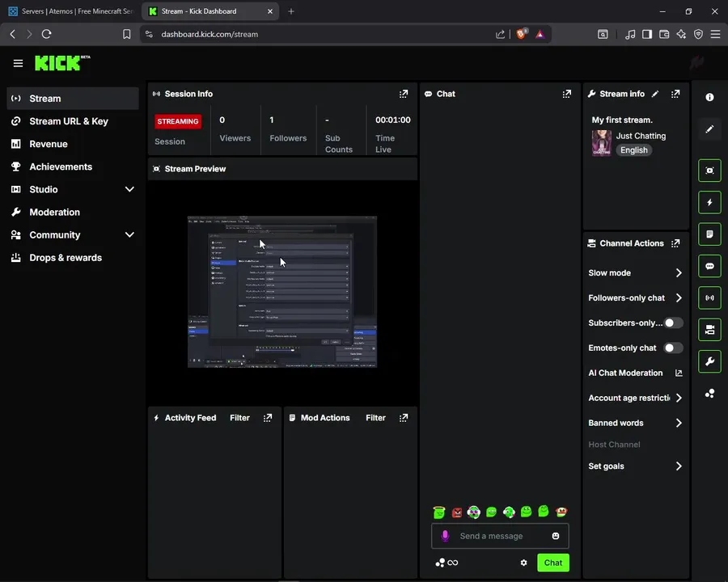The image size is (728, 582).
Task: Click the 00:01:00 Time Live value
Action: pyautogui.click(x=393, y=120)
